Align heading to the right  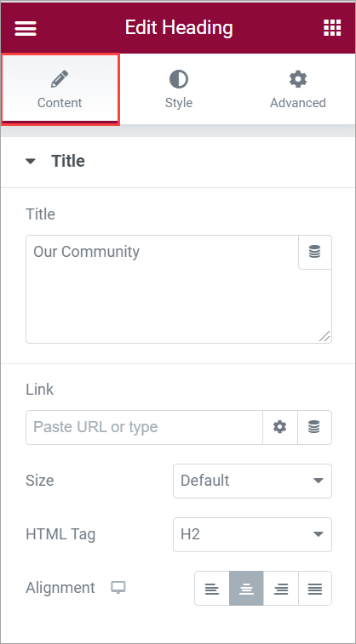click(281, 588)
